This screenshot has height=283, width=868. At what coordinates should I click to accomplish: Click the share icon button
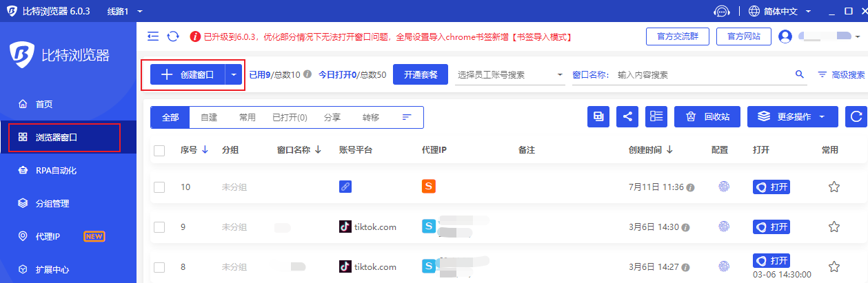coord(627,117)
